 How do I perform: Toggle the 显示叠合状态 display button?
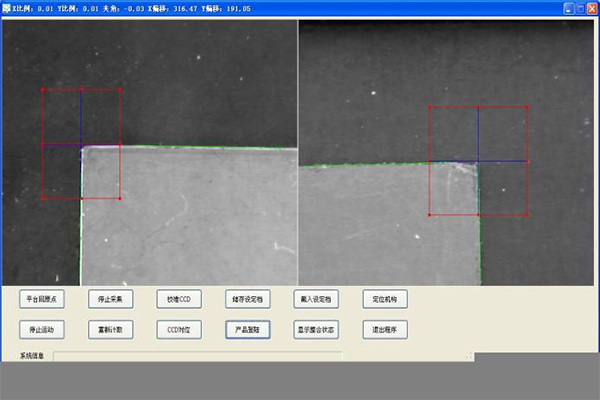pos(316,328)
